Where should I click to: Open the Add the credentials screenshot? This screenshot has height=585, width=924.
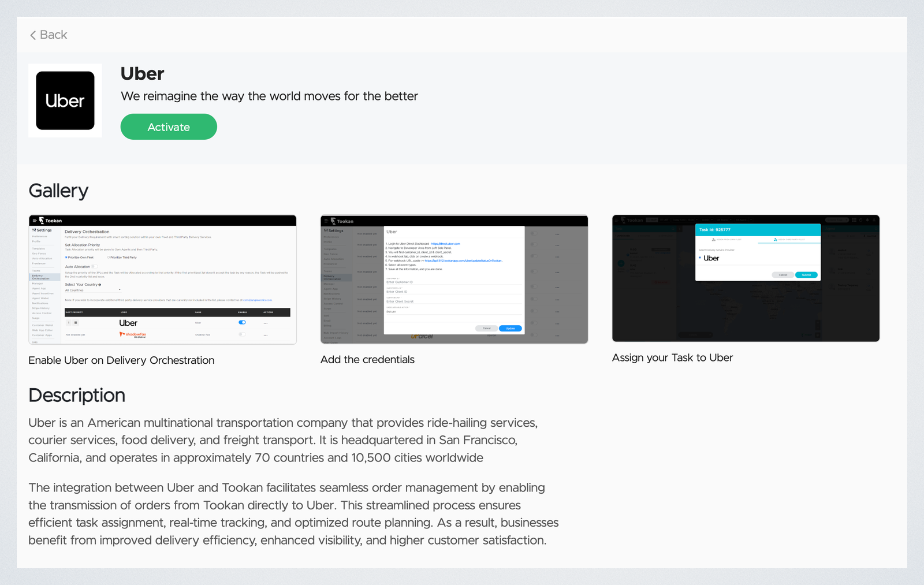click(x=454, y=280)
